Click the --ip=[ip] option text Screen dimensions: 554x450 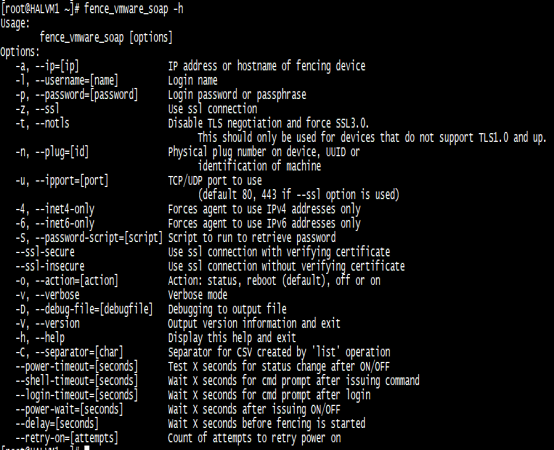tap(57, 66)
